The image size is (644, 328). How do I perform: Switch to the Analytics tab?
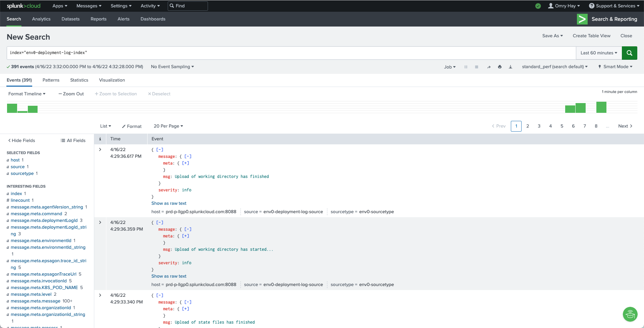[x=41, y=19]
